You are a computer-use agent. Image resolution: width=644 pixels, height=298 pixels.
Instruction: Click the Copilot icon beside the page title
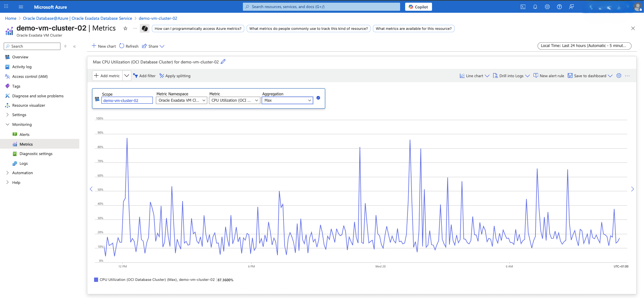[145, 29]
